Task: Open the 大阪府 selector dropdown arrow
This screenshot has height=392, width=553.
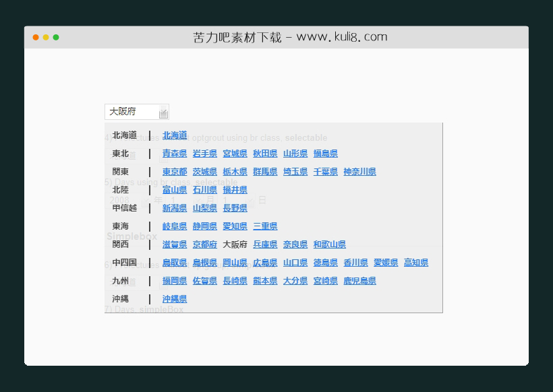Action: [163, 112]
